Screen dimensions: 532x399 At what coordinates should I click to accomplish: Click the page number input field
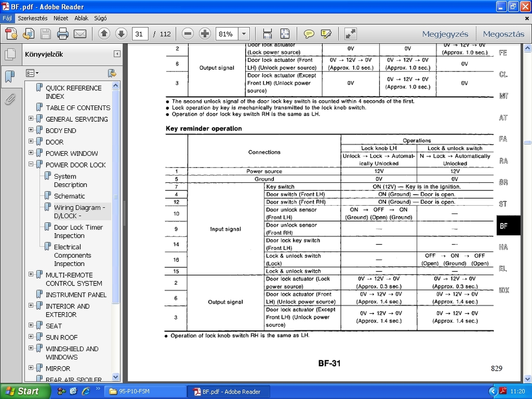(x=140, y=34)
